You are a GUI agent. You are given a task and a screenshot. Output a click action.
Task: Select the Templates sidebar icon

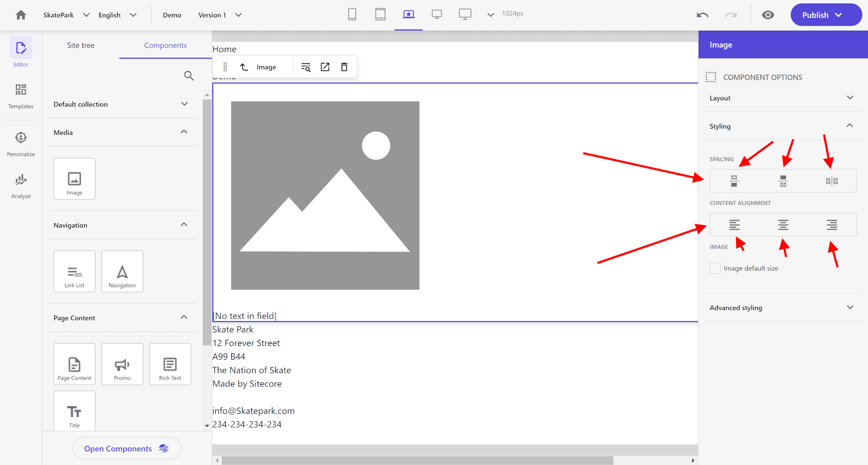(x=20, y=96)
